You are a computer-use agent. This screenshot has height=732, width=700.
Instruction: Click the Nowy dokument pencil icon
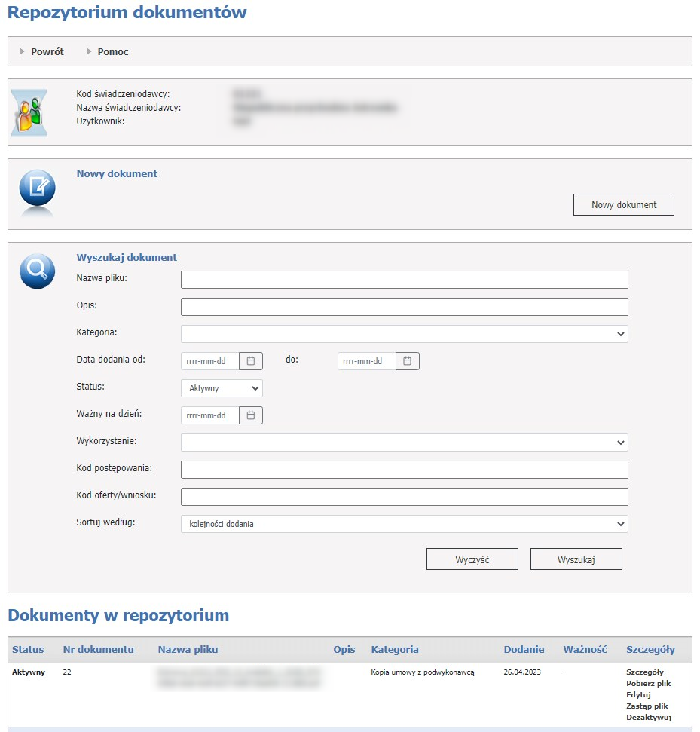click(x=37, y=188)
